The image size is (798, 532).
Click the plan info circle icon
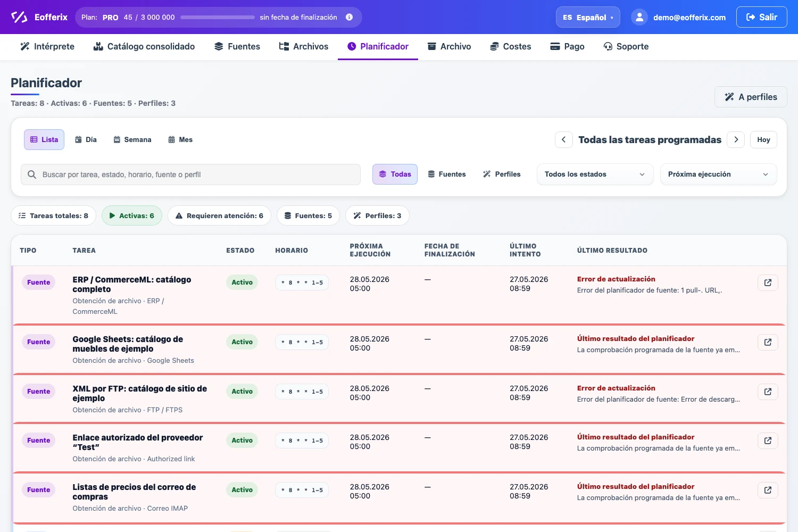349,17
